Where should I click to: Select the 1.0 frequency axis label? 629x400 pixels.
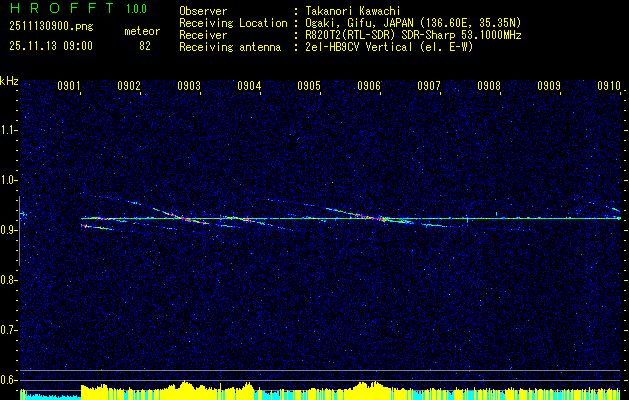coord(10,180)
